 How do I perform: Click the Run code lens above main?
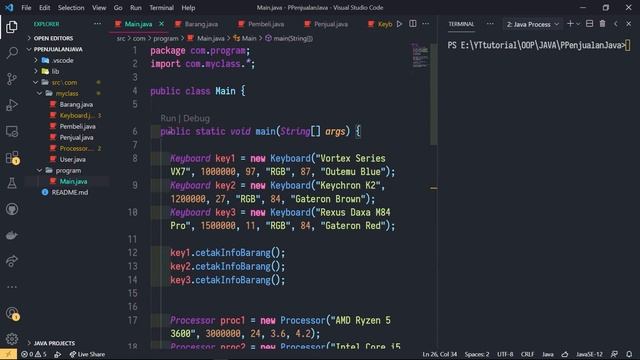(x=168, y=118)
